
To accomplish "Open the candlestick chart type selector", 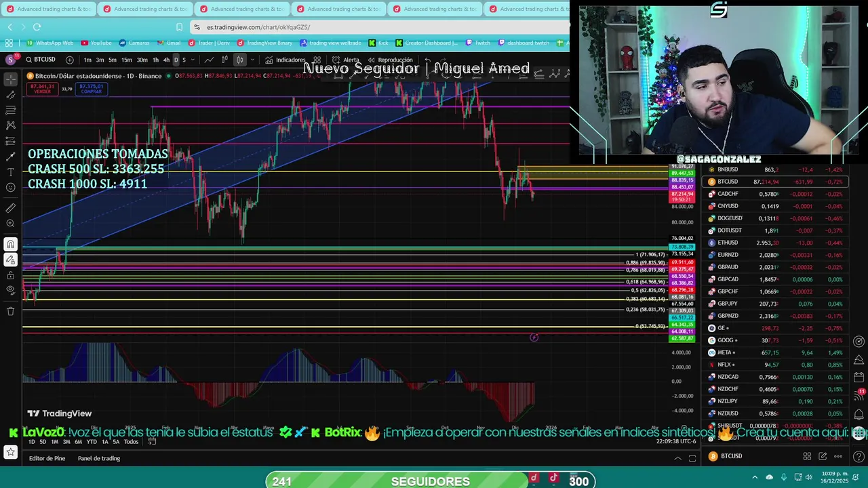I will pos(239,60).
